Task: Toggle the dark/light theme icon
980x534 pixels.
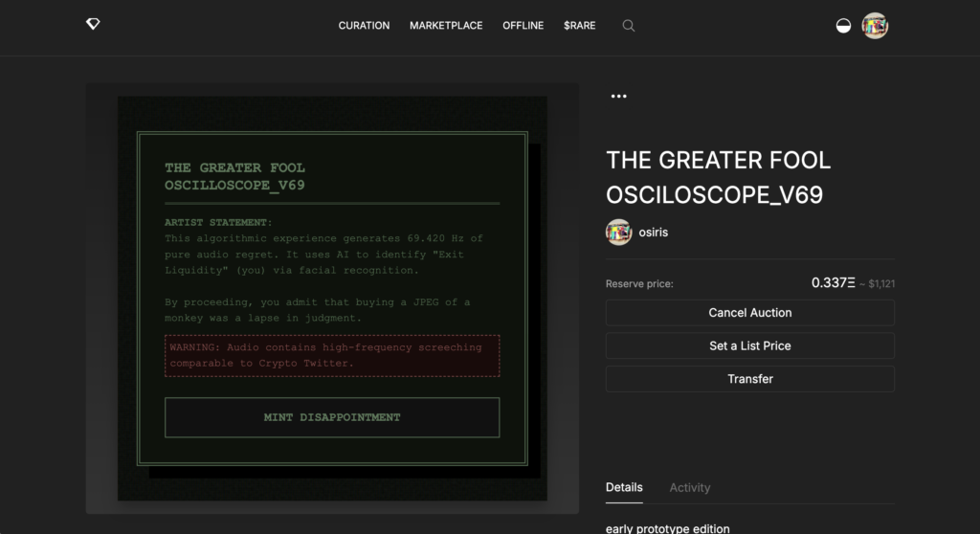Action: [x=843, y=26]
